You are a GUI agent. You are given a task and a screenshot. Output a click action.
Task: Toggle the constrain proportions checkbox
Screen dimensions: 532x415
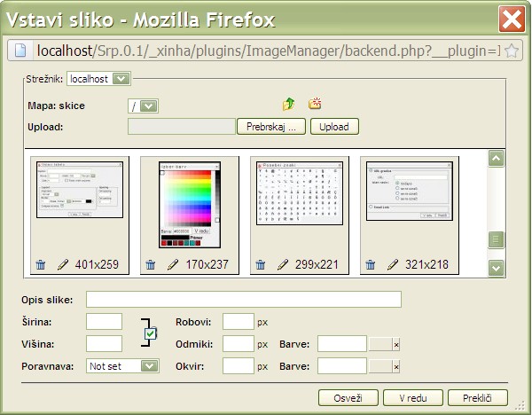[150, 333]
